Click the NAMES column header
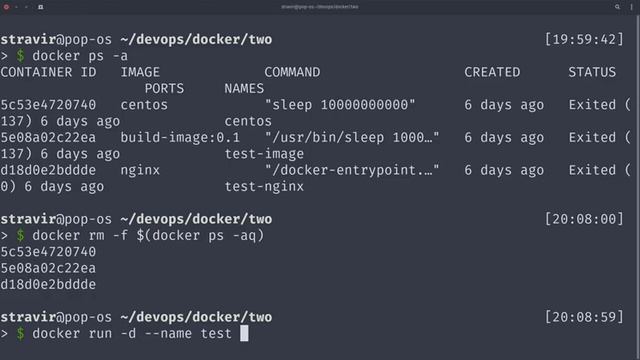640x360 pixels. pyautogui.click(x=244, y=89)
